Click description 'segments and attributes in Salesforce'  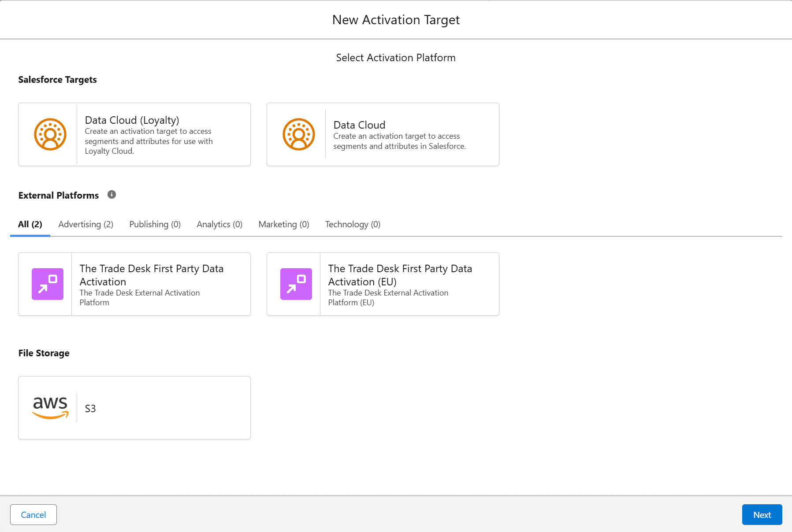[x=399, y=146]
